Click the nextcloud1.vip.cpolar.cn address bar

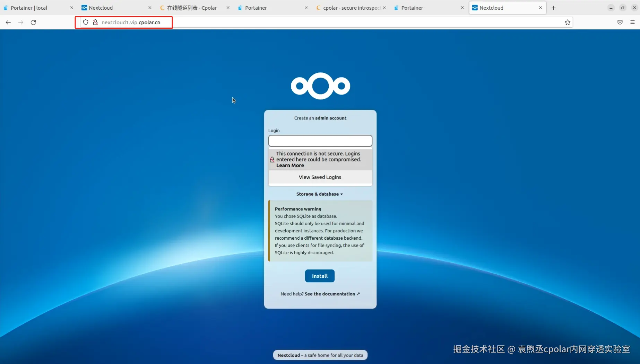pos(326,22)
